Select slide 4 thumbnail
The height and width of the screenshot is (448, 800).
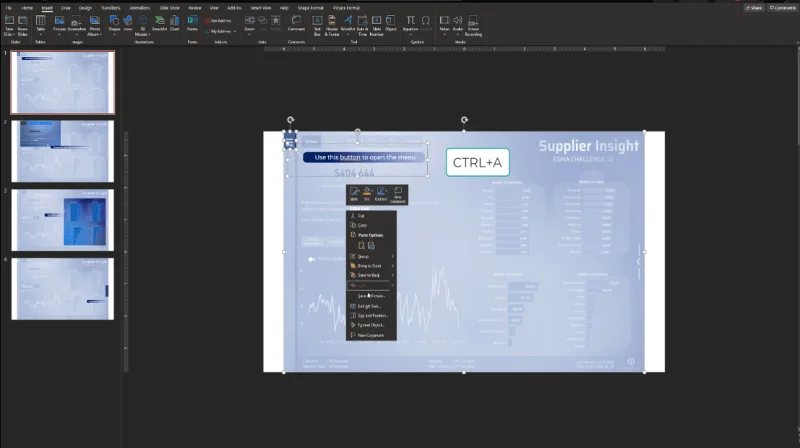coord(63,289)
